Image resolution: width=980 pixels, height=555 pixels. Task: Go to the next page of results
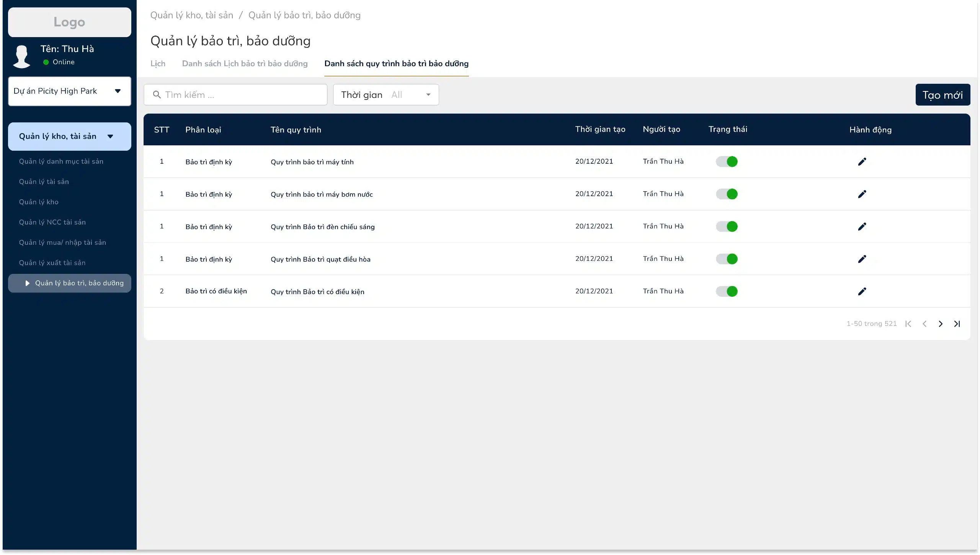click(941, 324)
